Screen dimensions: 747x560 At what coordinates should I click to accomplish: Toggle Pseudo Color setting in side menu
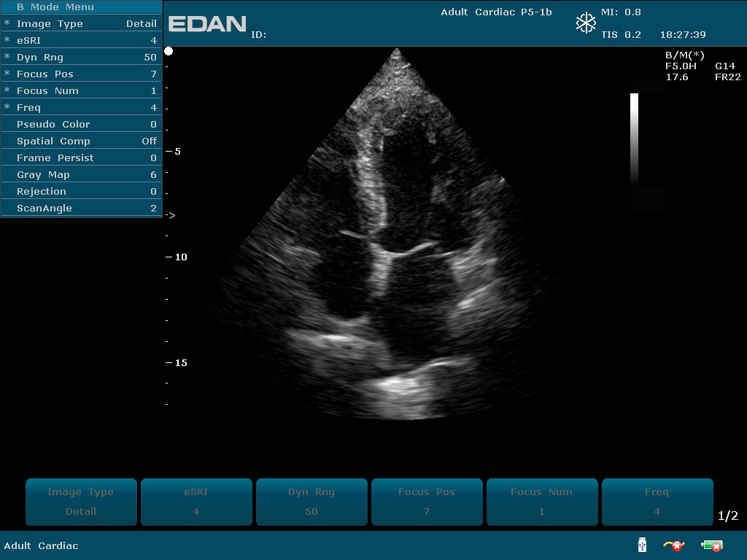click(81, 124)
